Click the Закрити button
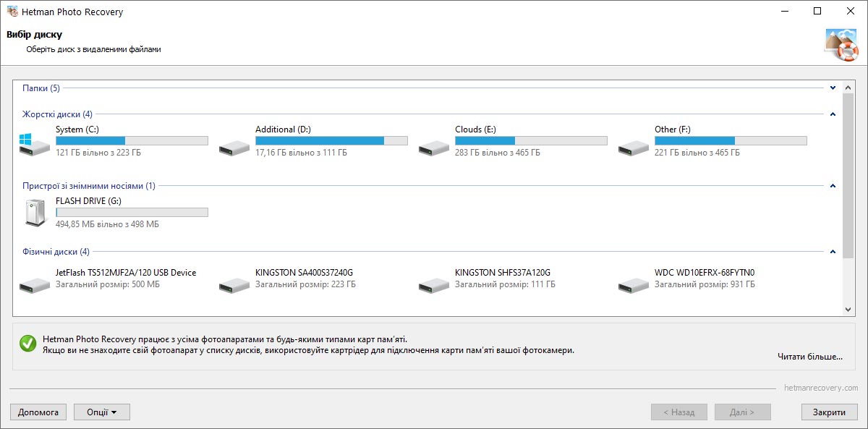The height and width of the screenshot is (429, 868). (829, 412)
